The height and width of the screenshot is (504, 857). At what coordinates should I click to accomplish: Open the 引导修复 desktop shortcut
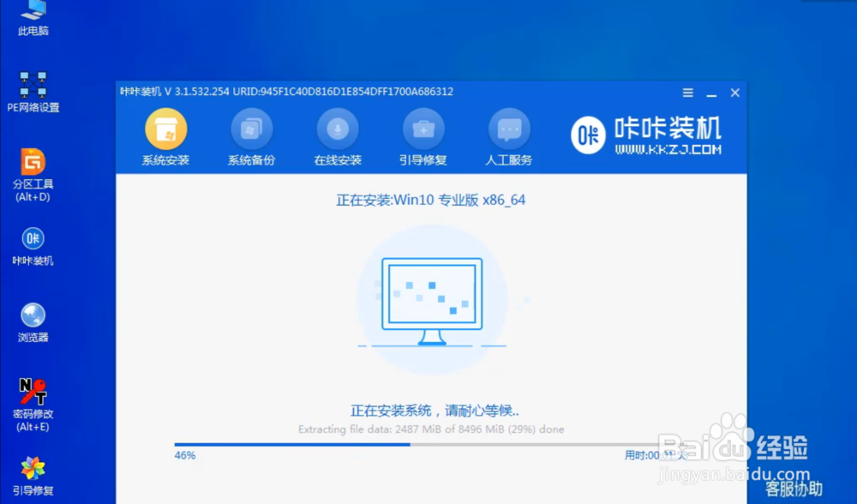click(x=33, y=476)
